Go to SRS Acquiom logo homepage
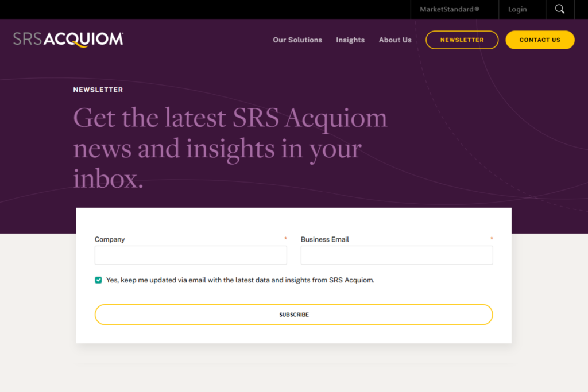The height and width of the screenshot is (392, 588). coord(68,40)
